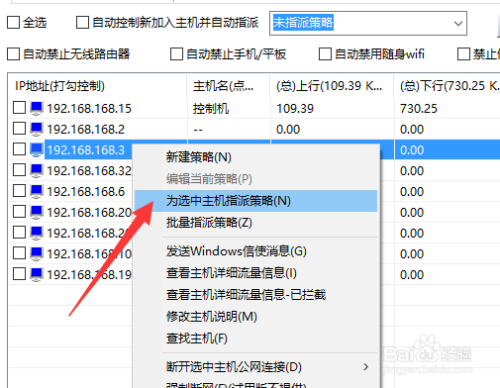Tick checkbox for host 192.168.168.15

(x=19, y=108)
